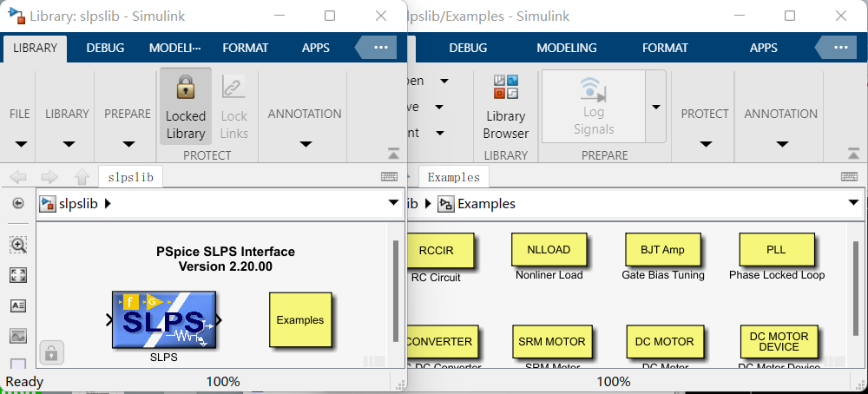The width and height of the screenshot is (868, 394).
Task: Click the Ready status text
Action: (x=24, y=381)
